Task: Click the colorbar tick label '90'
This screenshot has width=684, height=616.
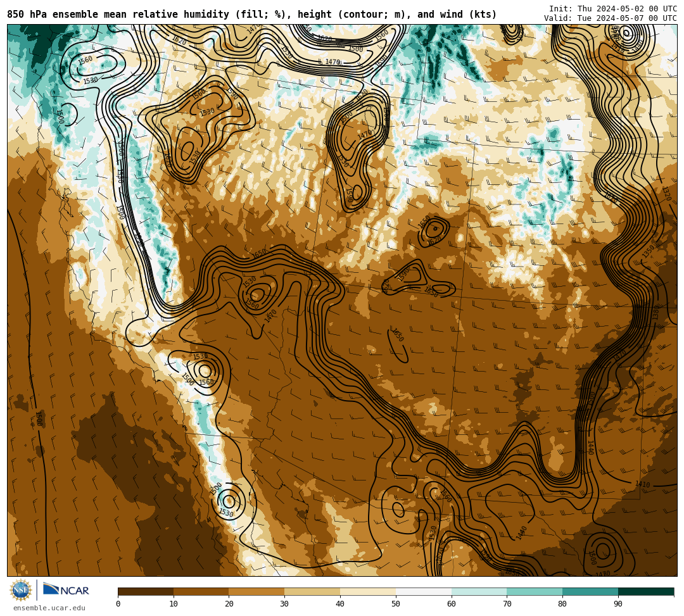Action: pyautogui.click(x=618, y=604)
